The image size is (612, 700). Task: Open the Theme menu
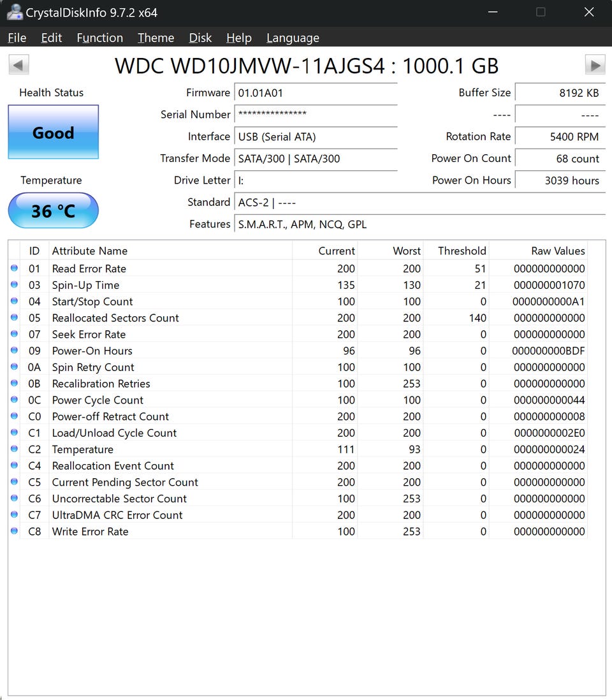point(156,38)
